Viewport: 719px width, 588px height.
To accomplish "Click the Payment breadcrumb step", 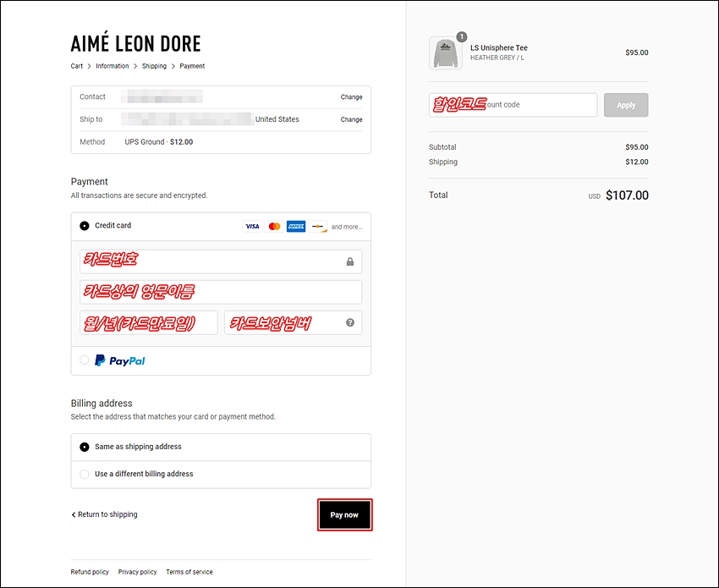I will [x=192, y=66].
